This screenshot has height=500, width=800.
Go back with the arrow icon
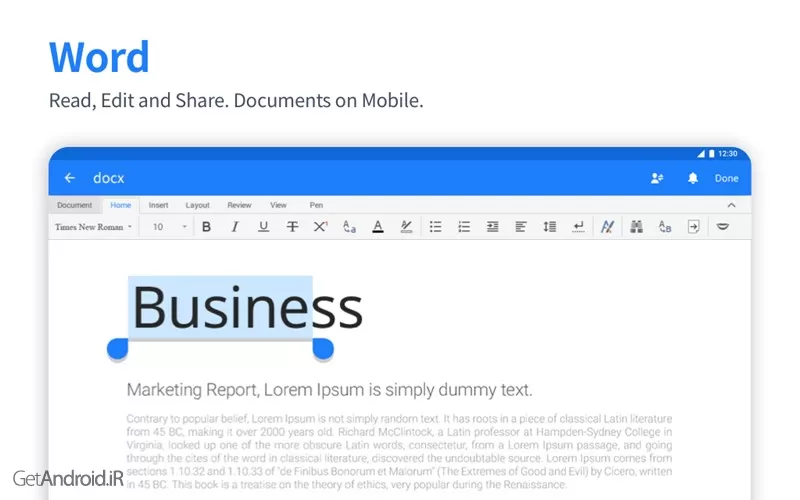pyautogui.click(x=70, y=178)
